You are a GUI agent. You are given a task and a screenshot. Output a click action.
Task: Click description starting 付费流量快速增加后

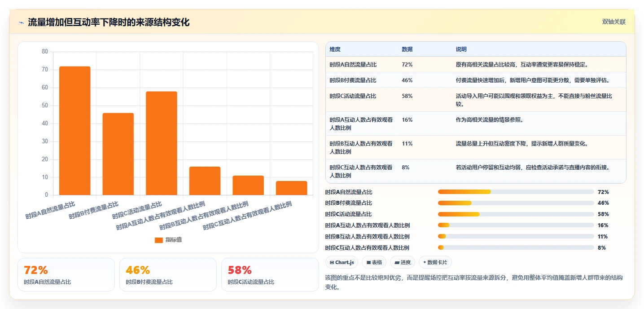pos(533,80)
